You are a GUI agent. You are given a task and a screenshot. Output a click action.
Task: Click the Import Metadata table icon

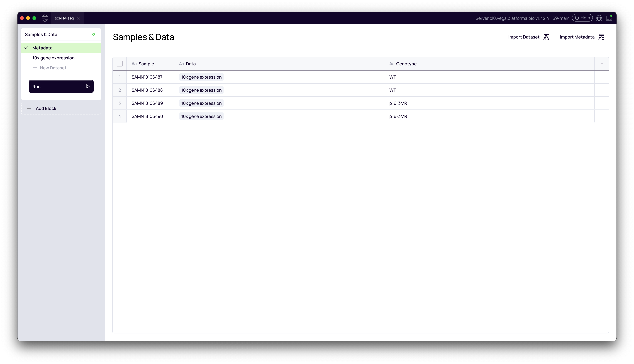pos(601,37)
